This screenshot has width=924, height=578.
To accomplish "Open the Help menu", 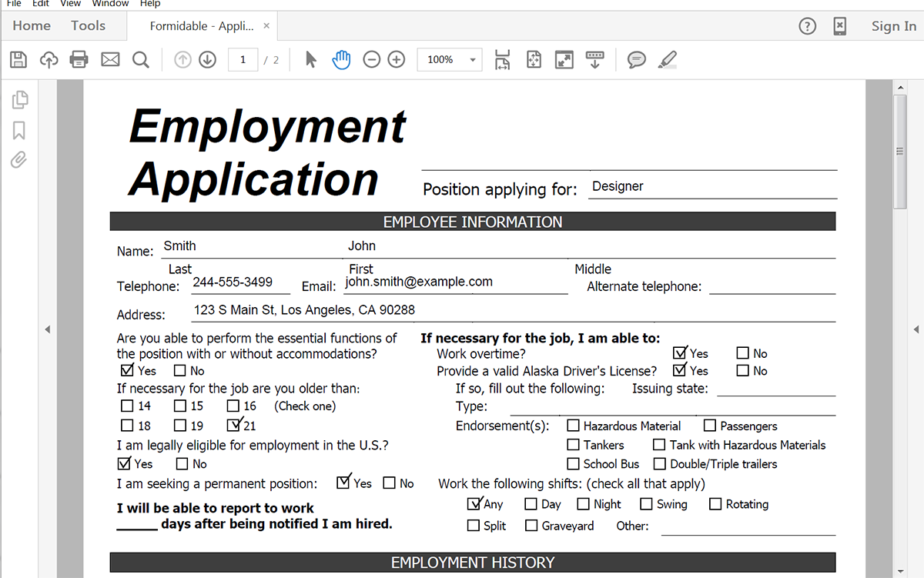I will coord(150,4).
